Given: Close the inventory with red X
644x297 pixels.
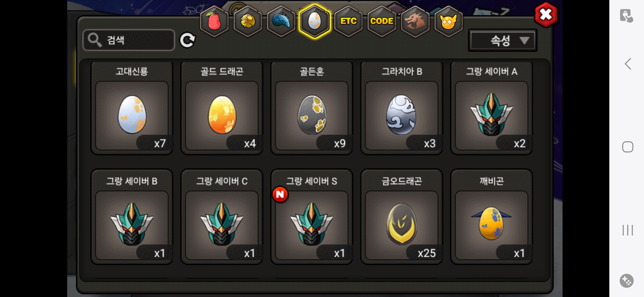Looking at the screenshot, I should pos(546,15).
